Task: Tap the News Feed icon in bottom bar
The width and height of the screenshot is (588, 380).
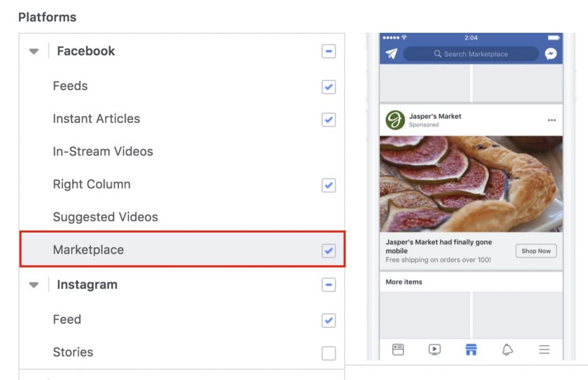Action: point(398,349)
